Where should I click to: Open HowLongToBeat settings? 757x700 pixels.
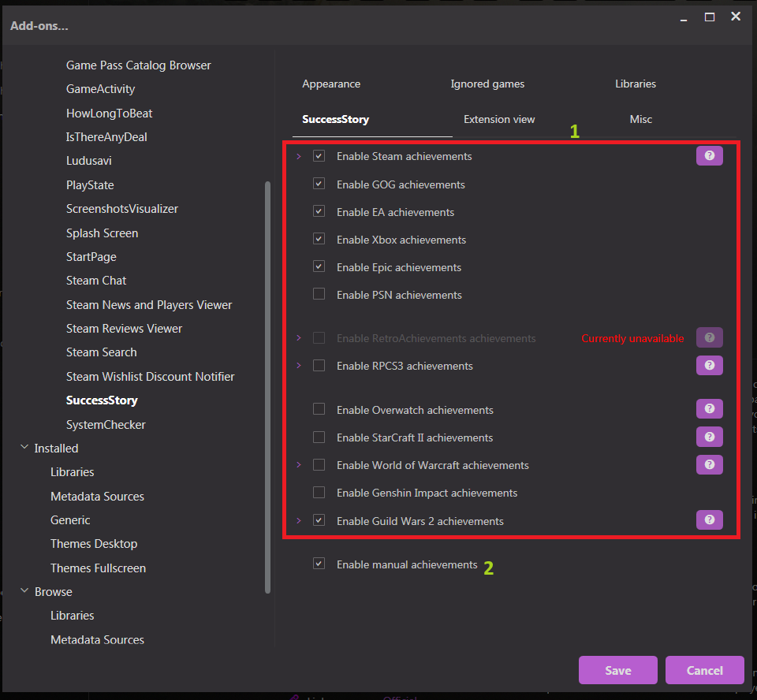pos(109,114)
